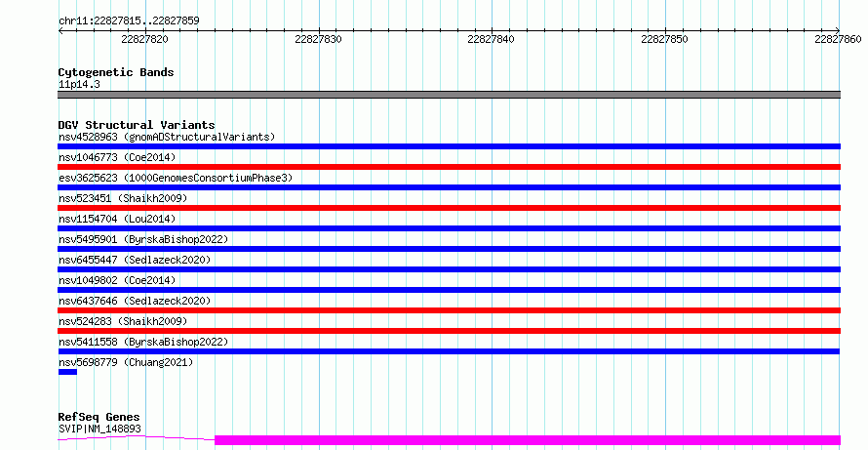The height and width of the screenshot is (450, 868).
Task: Select variant label nsv524283 (Shaikh2009)
Action: pyautogui.click(x=123, y=321)
